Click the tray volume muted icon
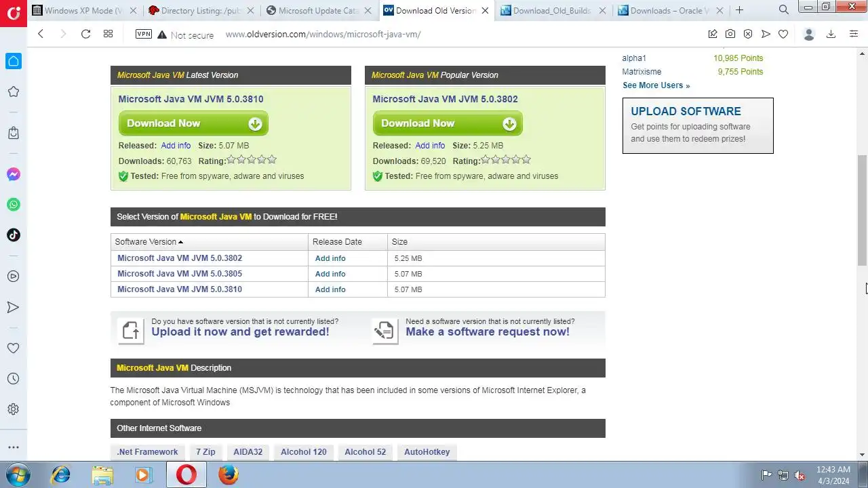Viewport: 868px width, 488px height. click(x=800, y=475)
